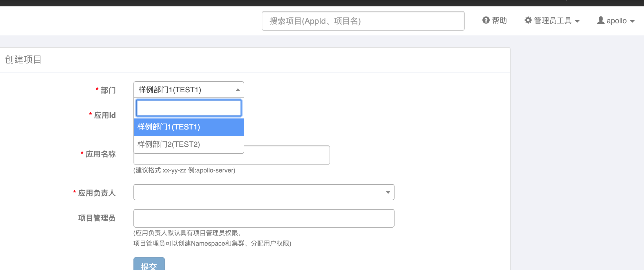Collapse the 部门 dropdown via its arrow

pos(238,90)
